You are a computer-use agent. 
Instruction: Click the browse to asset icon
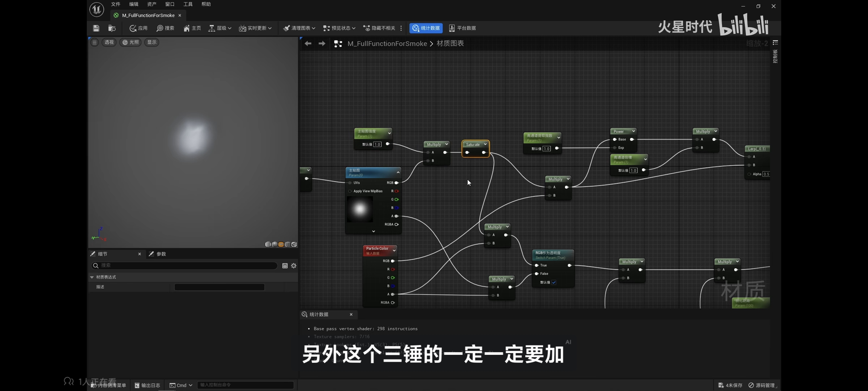pyautogui.click(x=112, y=28)
